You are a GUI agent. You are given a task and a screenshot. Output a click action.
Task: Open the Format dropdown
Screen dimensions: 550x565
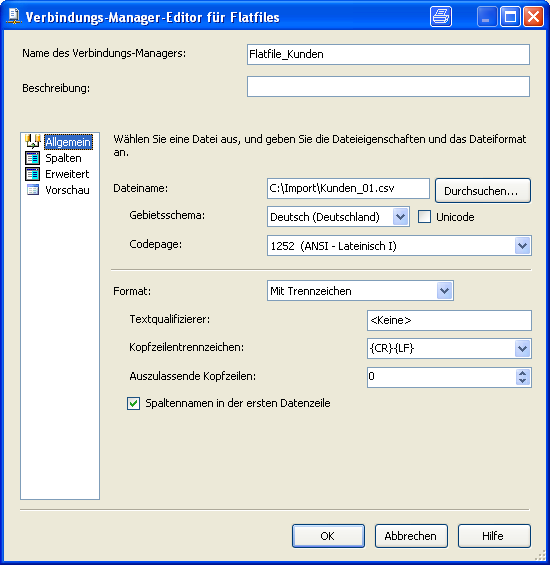[x=444, y=291]
